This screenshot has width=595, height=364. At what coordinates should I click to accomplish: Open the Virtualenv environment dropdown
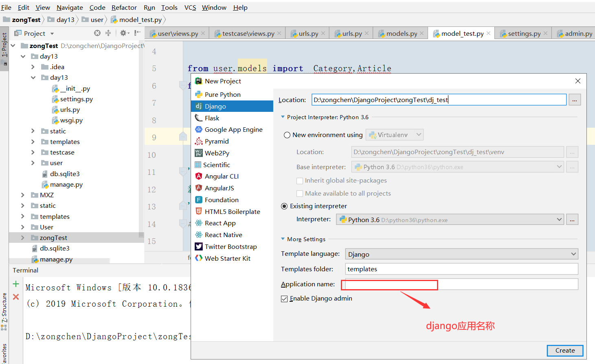pyautogui.click(x=395, y=135)
